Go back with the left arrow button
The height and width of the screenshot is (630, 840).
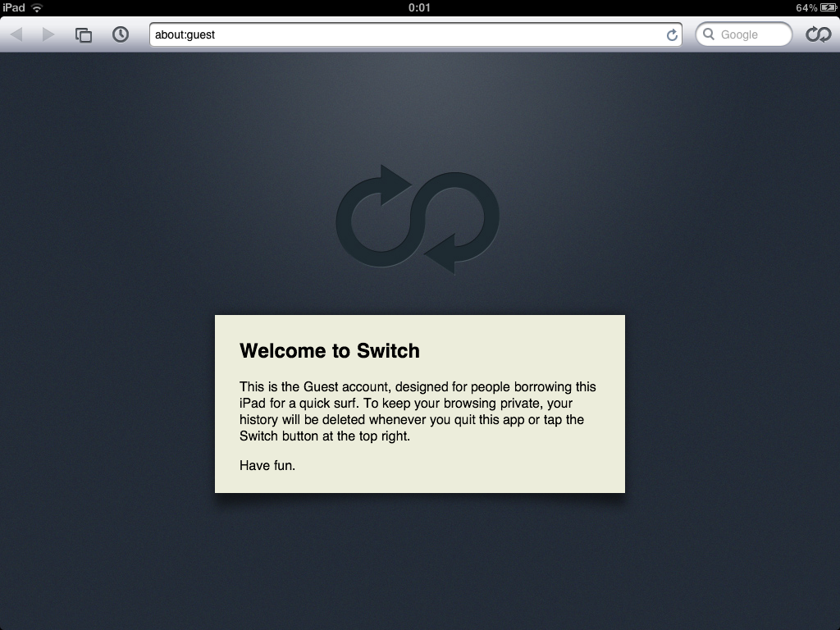click(x=16, y=34)
